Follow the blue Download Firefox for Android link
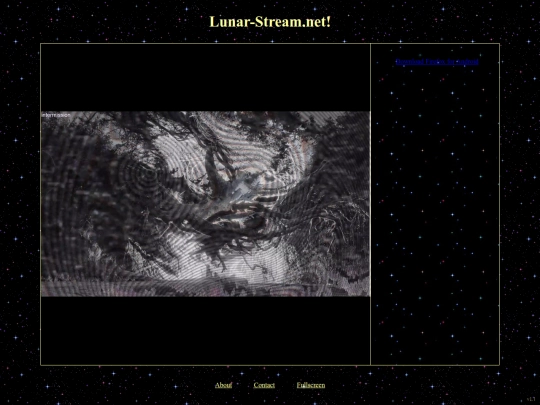Image resolution: width=540 pixels, height=405 pixels. click(437, 62)
